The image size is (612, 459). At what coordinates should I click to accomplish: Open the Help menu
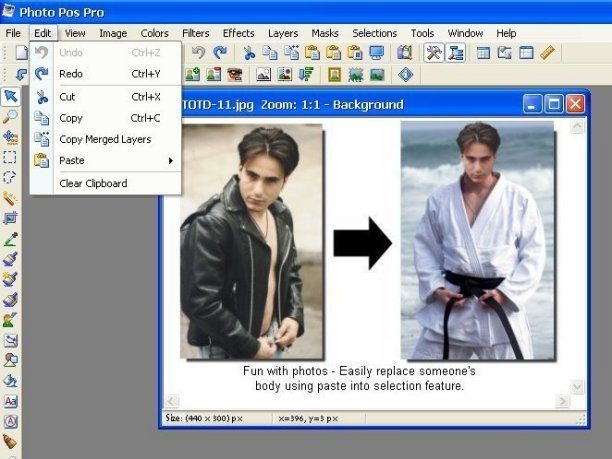[x=506, y=33]
